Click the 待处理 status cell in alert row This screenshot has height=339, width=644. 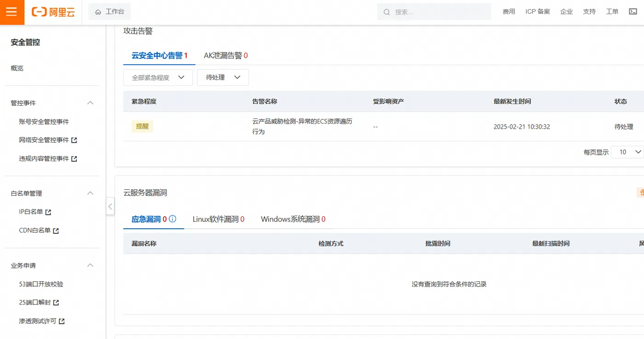[624, 127]
